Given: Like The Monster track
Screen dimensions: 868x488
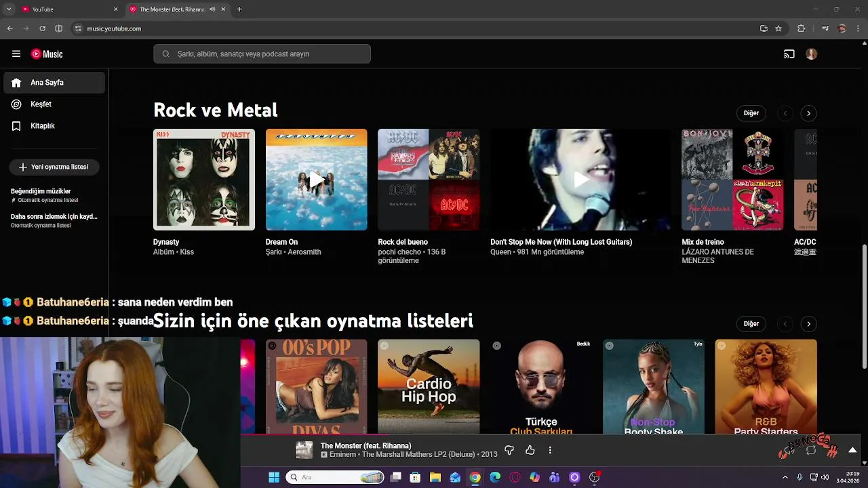Looking at the screenshot, I should [x=530, y=450].
